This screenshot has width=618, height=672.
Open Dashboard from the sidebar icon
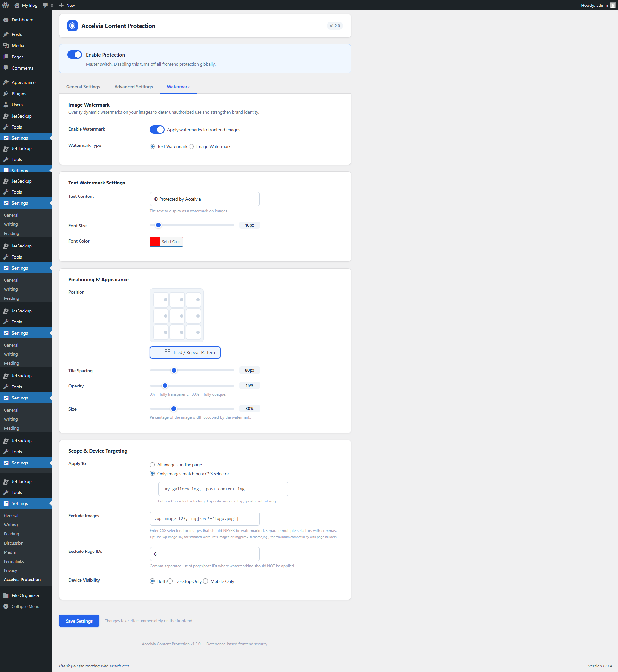pos(6,20)
